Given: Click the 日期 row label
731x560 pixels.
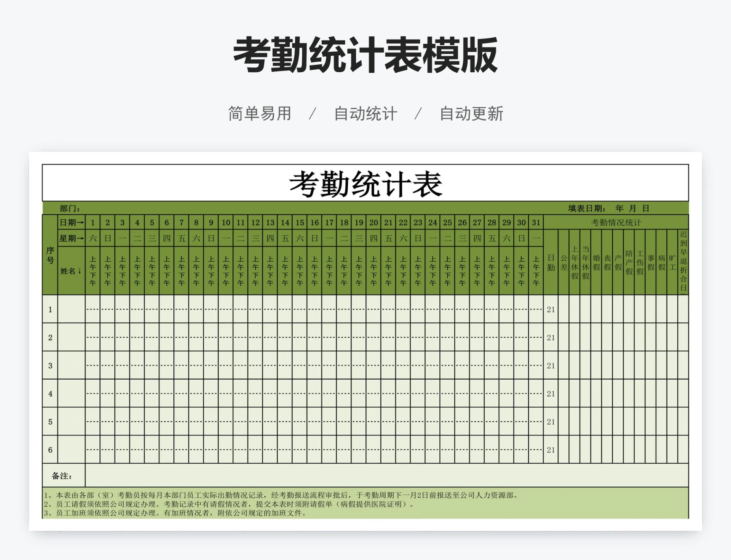Looking at the screenshot, I should (x=71, y=222).
